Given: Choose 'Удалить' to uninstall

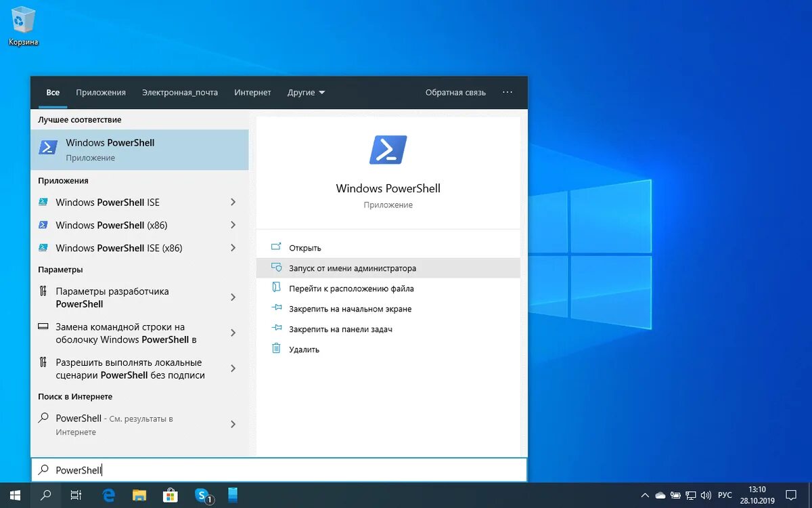Looking at the screenshot, I should click(x=388, y=350).
